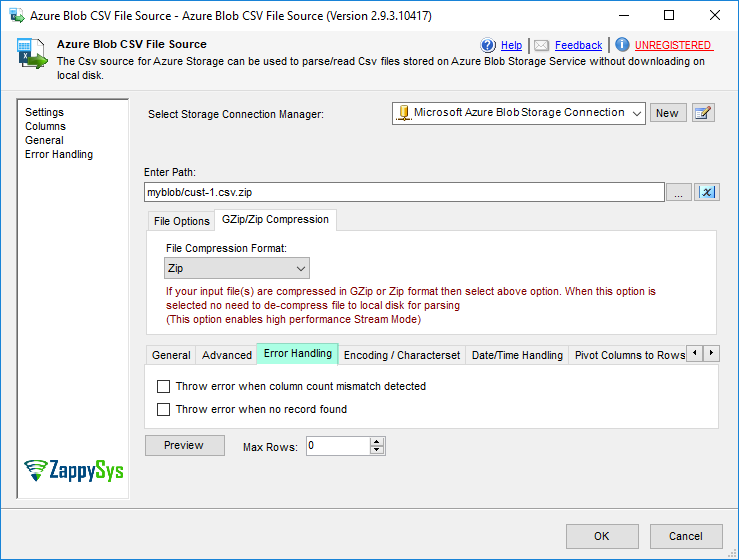Viewport: 739px width, 560px height.
Task: Open the Advanced tab
Action: 227,355
